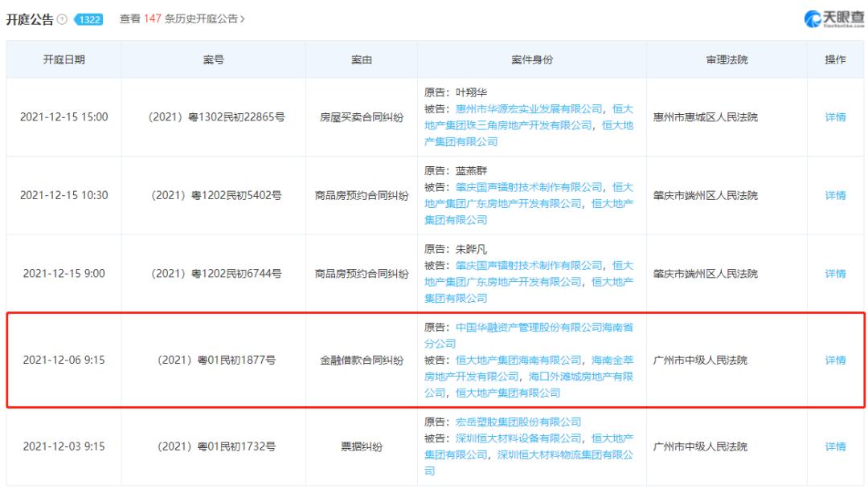Image resolution: width=868 pixels, height=489 pixels.
Task: Select the 房屋买卖合同纠纷 cell
Action: [362, 117]
